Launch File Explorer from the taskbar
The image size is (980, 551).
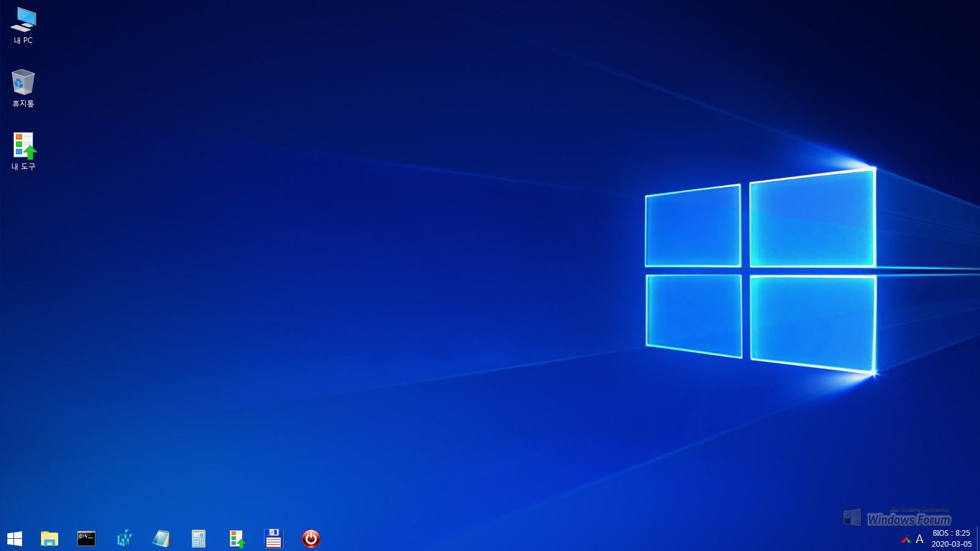[x=49, y=539]
